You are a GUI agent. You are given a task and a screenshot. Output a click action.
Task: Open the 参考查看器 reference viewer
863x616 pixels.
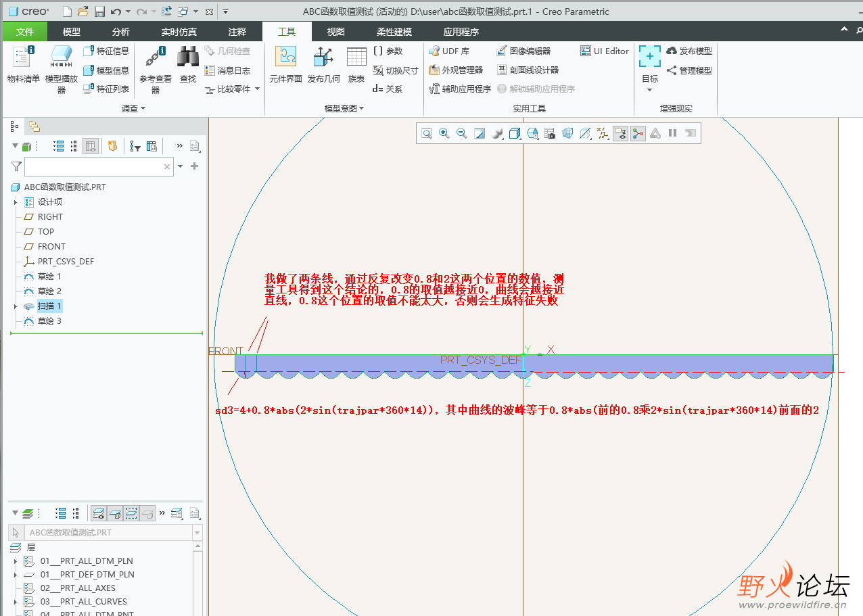pos(156,69)
